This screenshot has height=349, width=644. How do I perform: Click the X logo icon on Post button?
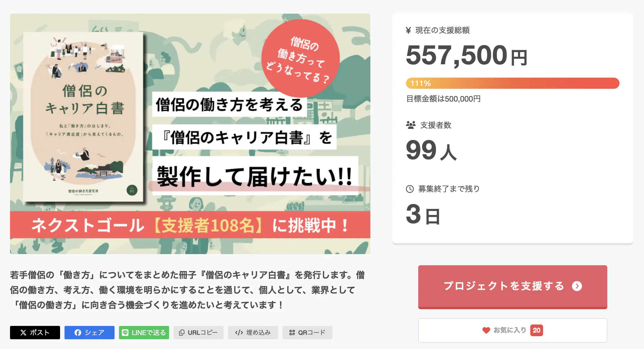click(23, 333)
